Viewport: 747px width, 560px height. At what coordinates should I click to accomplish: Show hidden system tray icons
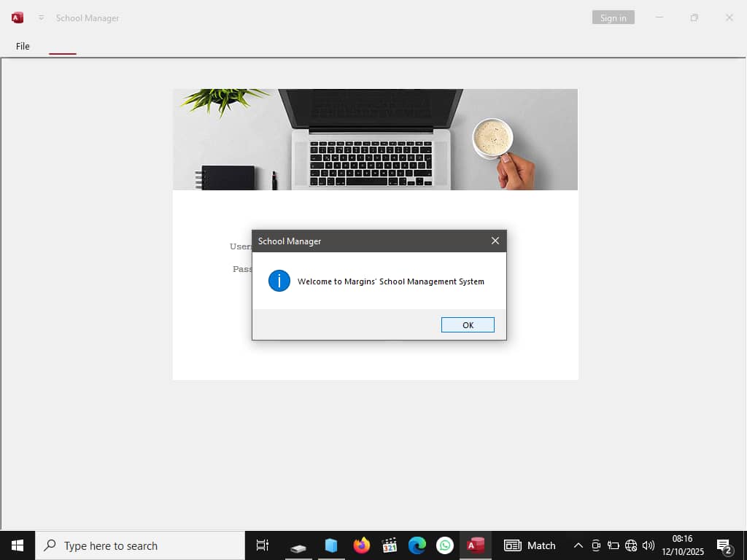(x=578, y=545)
